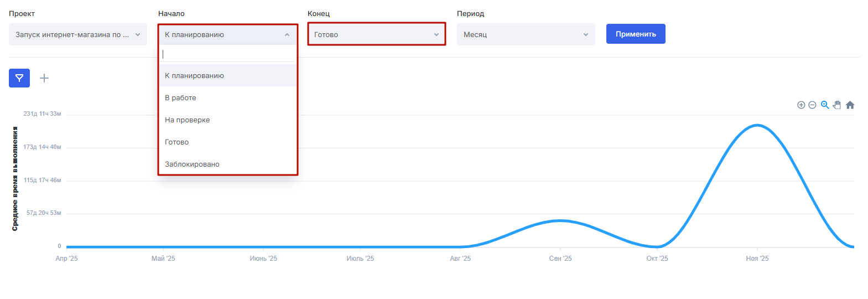This screenshot has height=299, width=868.
Task: Click the chart peak at Ноя '25
Action: tap(757, 126)
